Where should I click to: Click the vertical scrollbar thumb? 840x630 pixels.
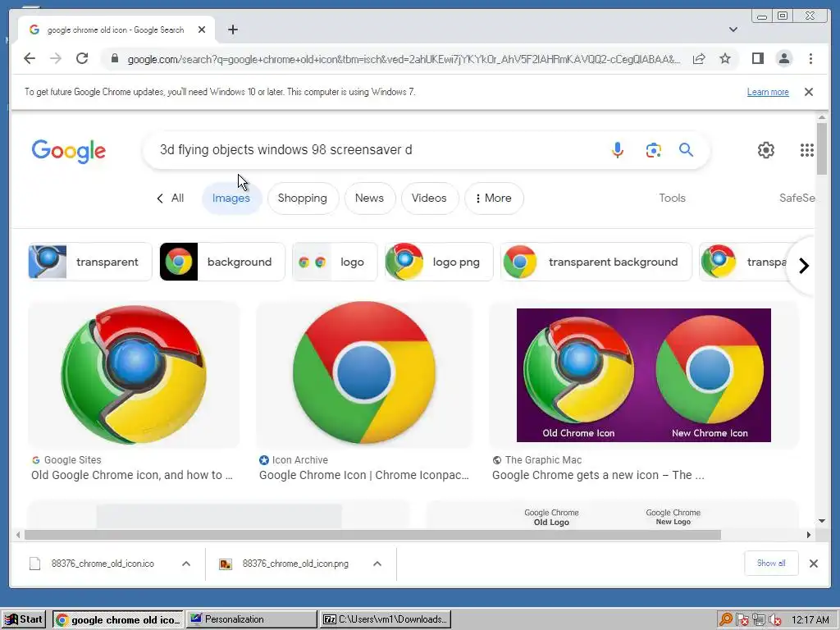(x=821, y=149)
